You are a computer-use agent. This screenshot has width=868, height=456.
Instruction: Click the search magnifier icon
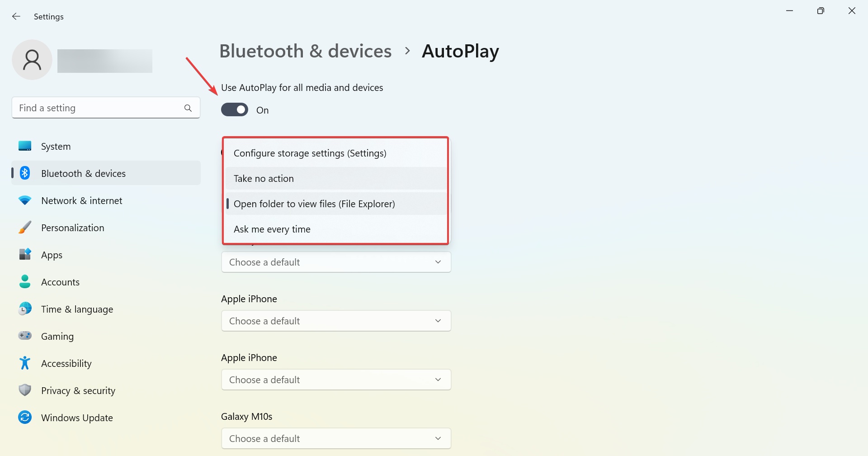click(x=188, y=108)
